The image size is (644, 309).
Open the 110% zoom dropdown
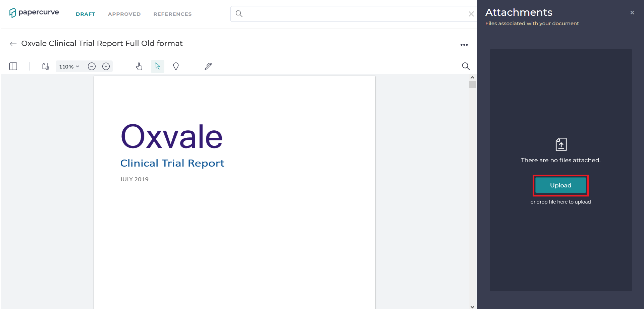click(x=69, y=67)
